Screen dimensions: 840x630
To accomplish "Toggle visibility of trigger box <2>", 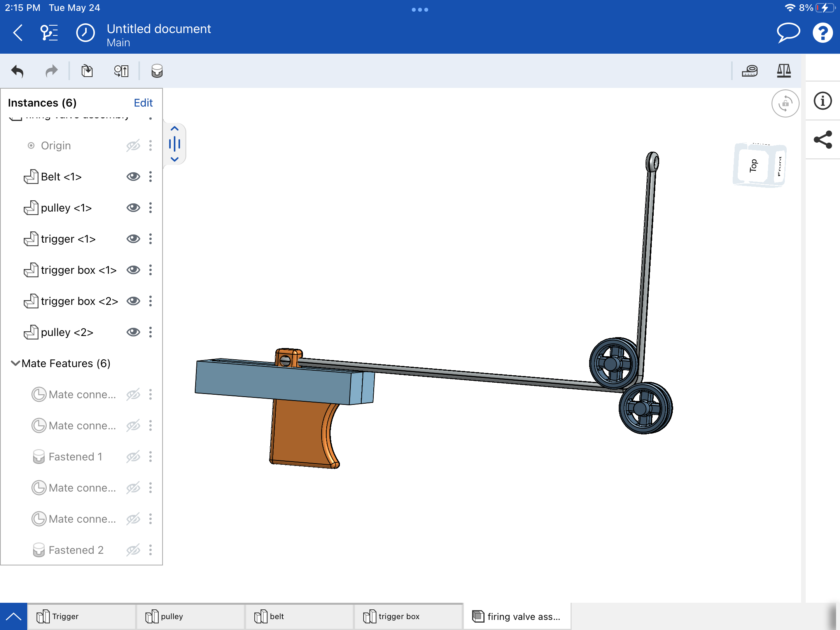I will click(x=133, y=301).
